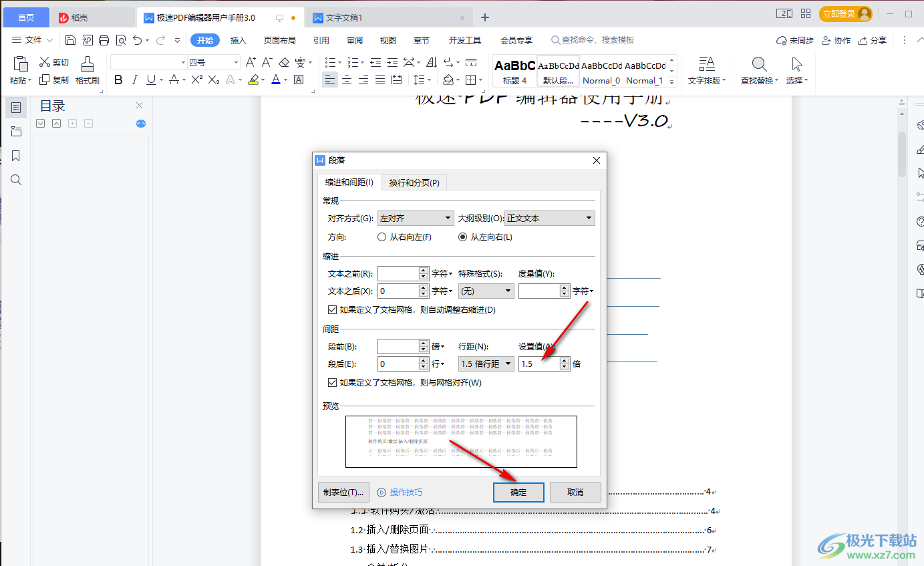The height and width of the screenshot is (566, 924).
Task: Switch to the 换行和分页 tab
Action: click(x=414, y=182)
